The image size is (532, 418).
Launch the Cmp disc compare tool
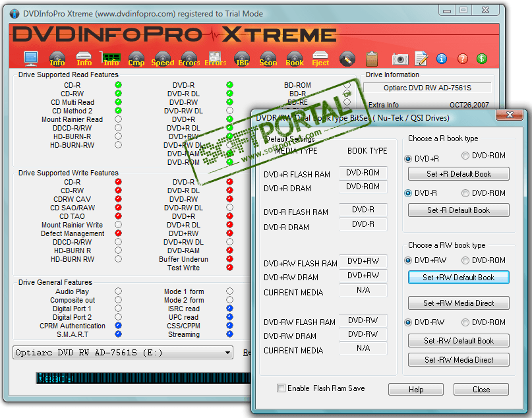tap(136, 59)
